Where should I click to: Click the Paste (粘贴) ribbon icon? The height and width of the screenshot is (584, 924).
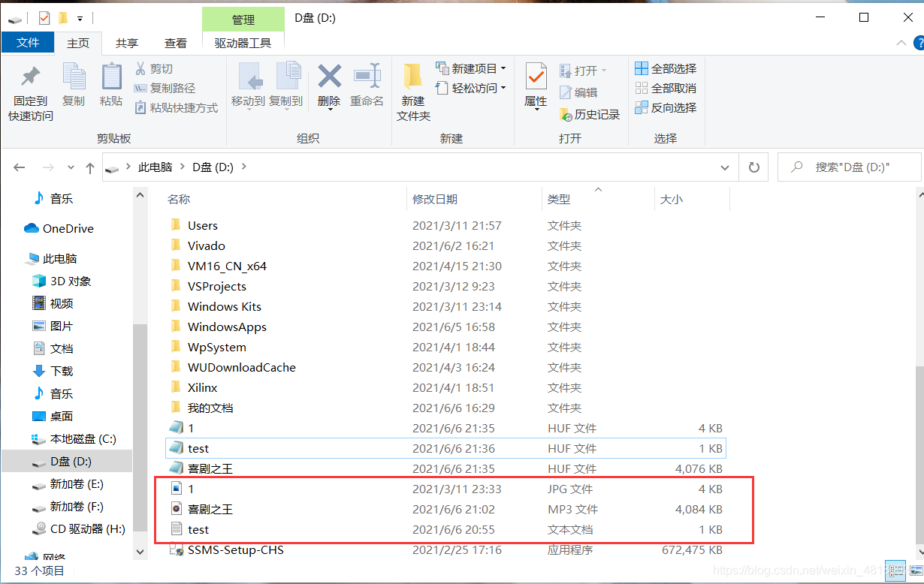click(111, 77)
